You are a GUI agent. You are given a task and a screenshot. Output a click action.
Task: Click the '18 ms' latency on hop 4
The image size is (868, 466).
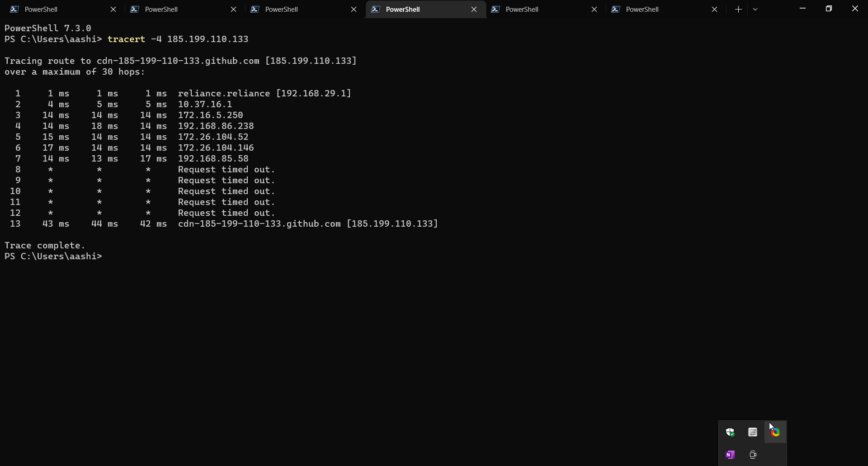[105, 126]
